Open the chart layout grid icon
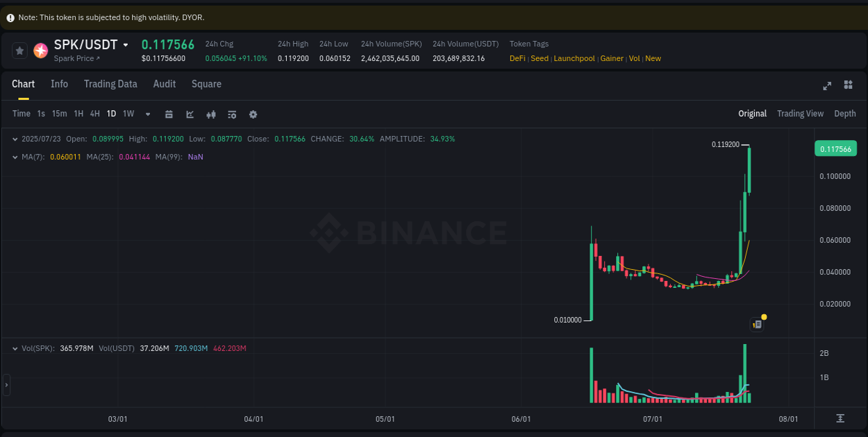This screenshot has height=437, width=868. click(848, 85)
